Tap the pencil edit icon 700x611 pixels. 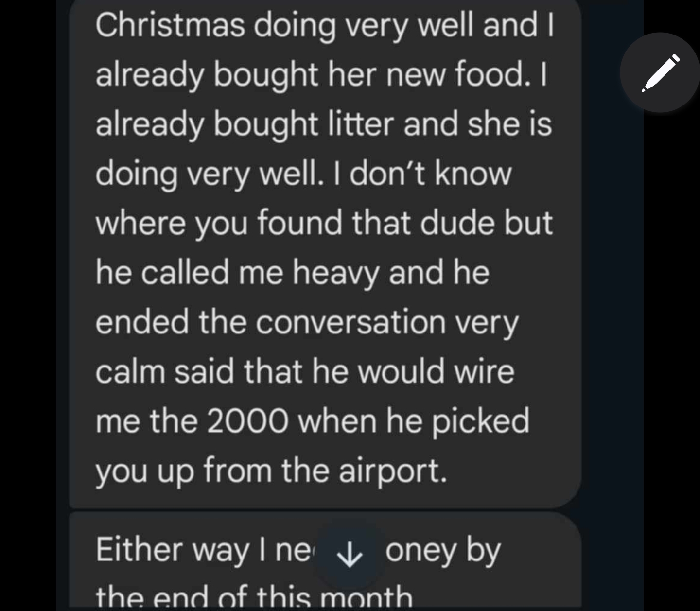660,73
